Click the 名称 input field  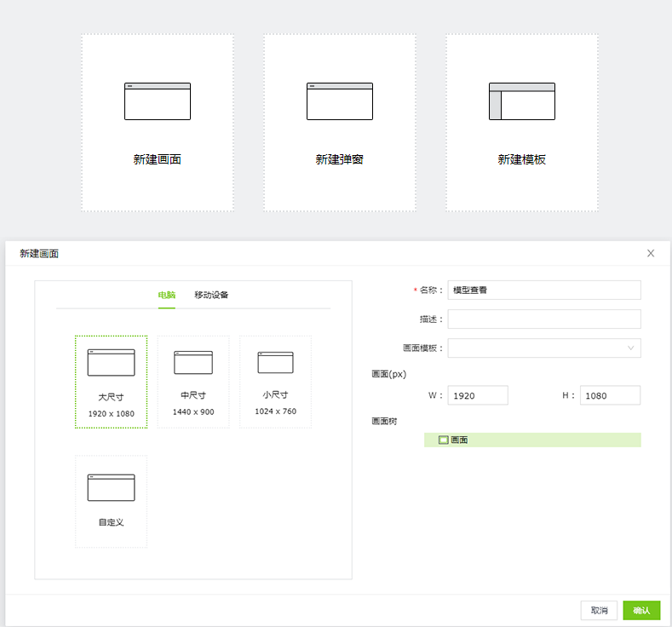click(x=543, y=290)
